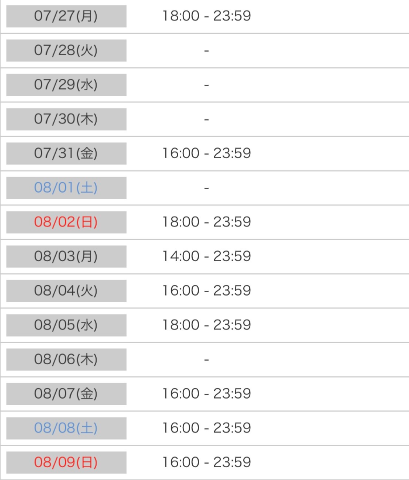Click the 08/07(金) date label
This screenshot has height=480, width=409.
[66, 394]
